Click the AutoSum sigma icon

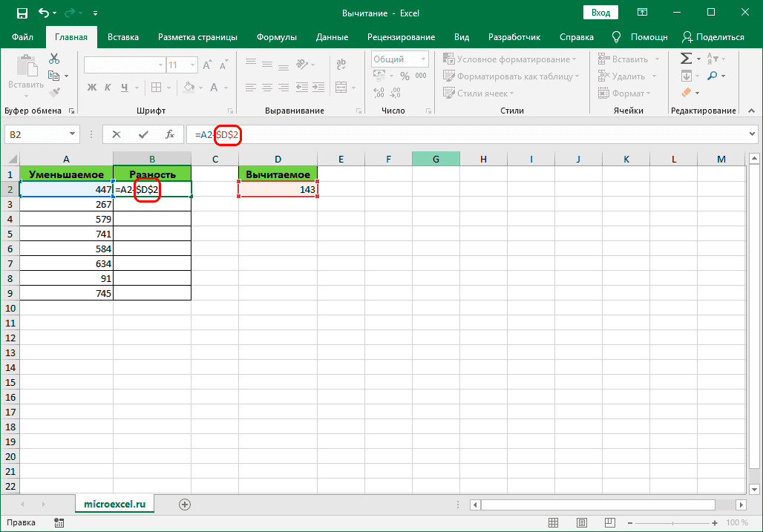[687, 59]
